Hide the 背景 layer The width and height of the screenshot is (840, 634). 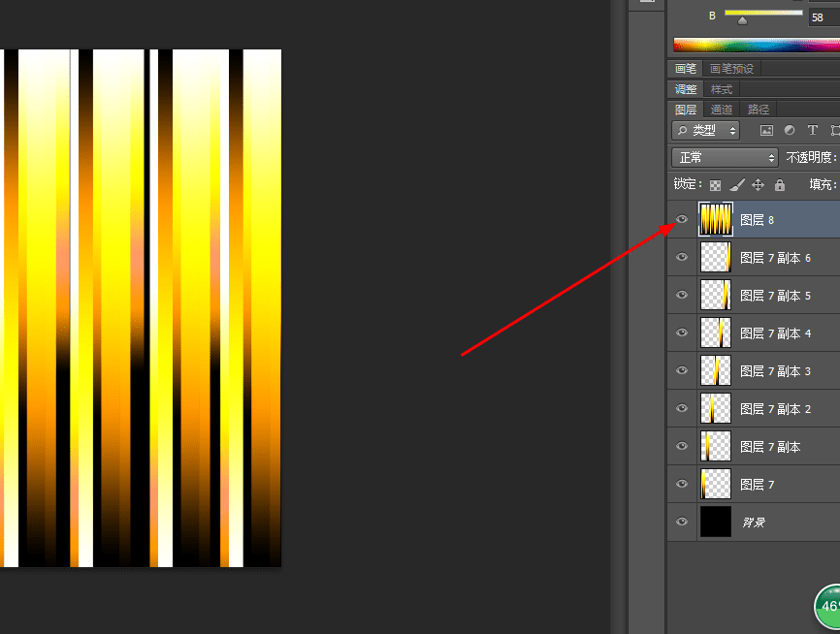682,522
